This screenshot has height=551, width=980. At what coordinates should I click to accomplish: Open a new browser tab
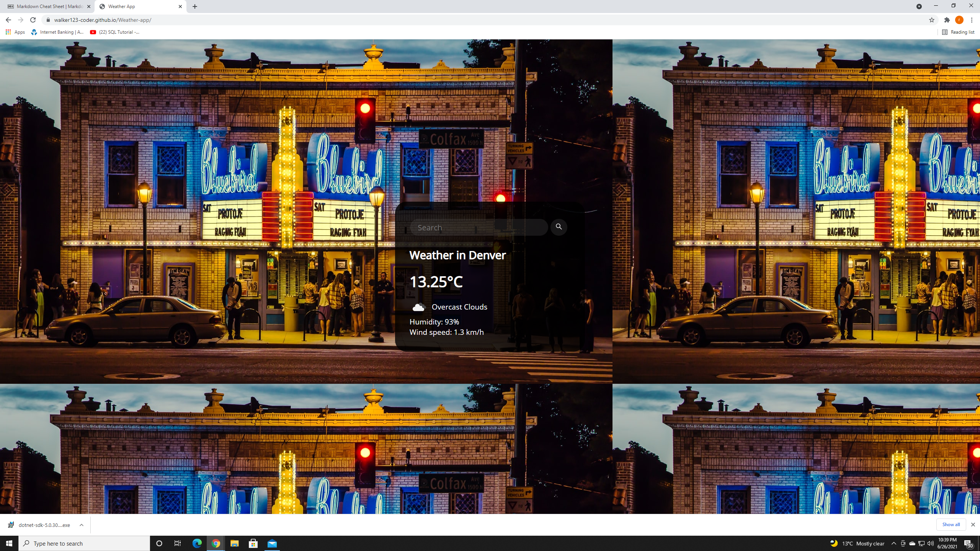coord(195,7)
